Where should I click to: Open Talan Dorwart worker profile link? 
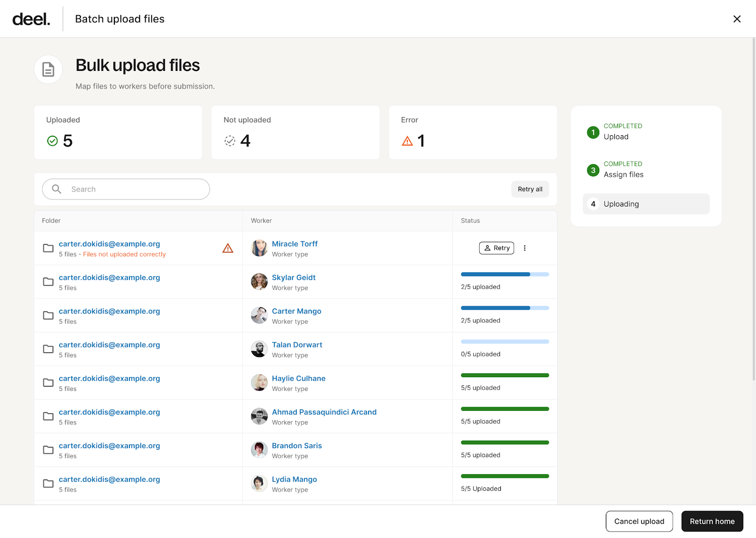[297, 345]
